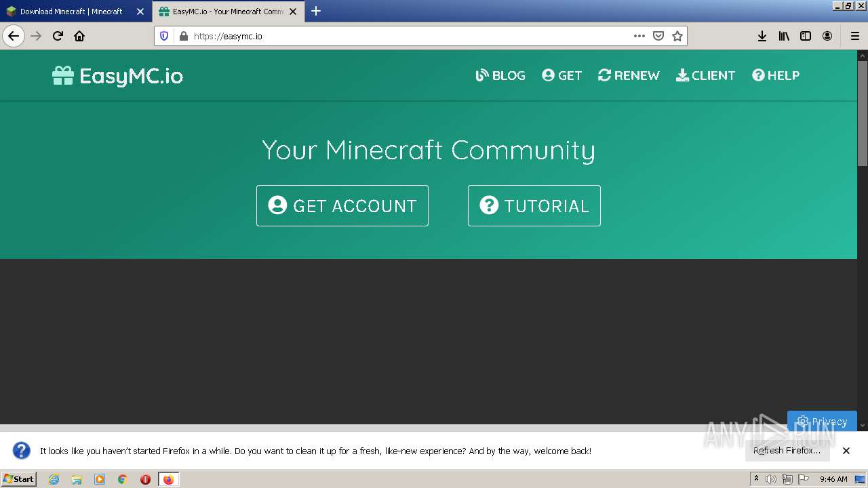868x488 pixels.
Task: Open Action Center flag icon
Action: pos(804,479)
